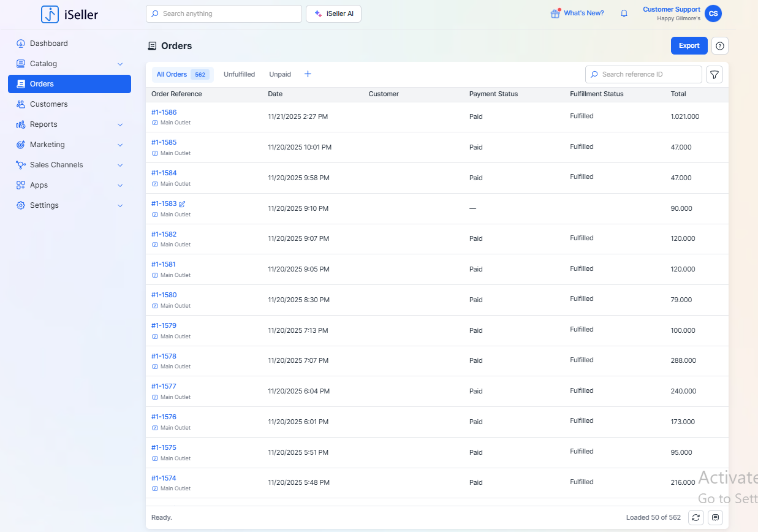The height and width of the screenshot is (532, 758).
Task: Open Customers in the sidebar
Action: [48, 104]
